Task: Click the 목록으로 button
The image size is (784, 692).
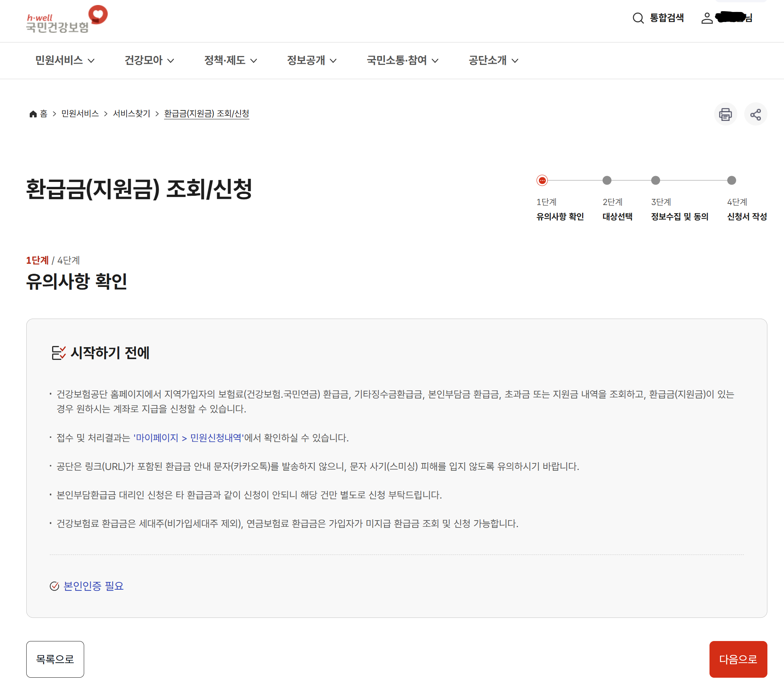Action: coord(55,659)
